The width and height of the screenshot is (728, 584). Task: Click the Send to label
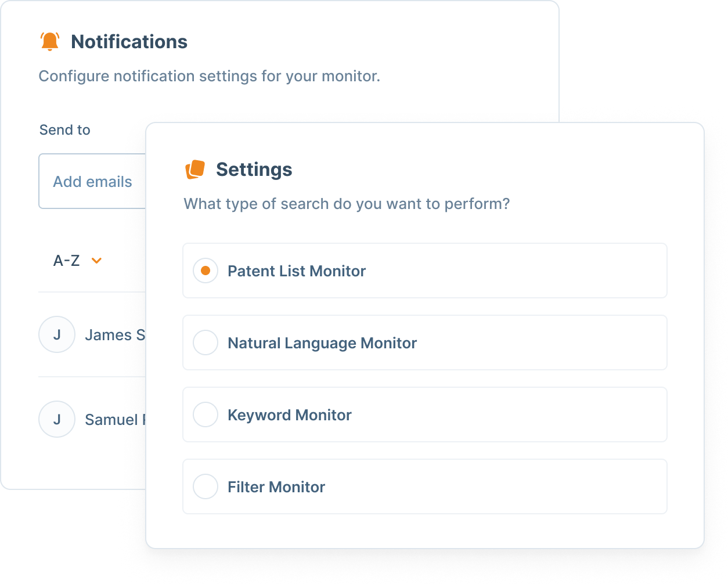65,130
